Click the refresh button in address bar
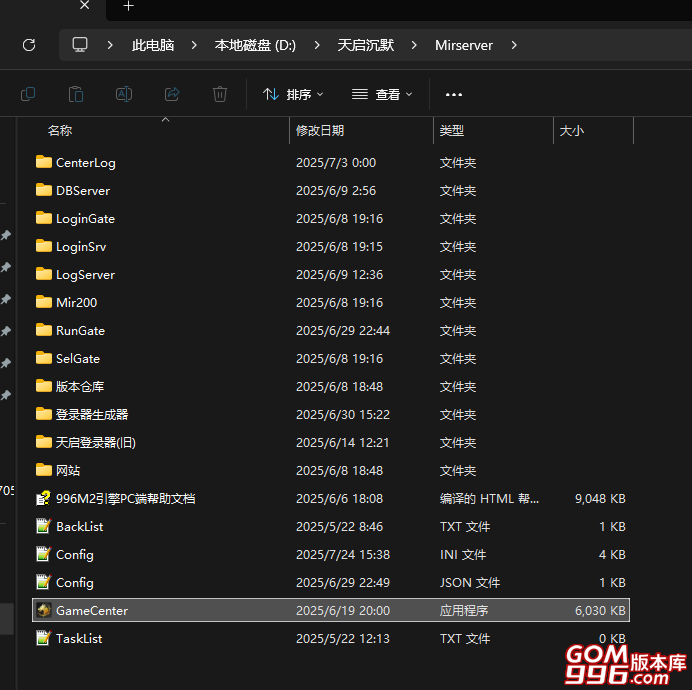692x690 pixels. click(29, 45)
